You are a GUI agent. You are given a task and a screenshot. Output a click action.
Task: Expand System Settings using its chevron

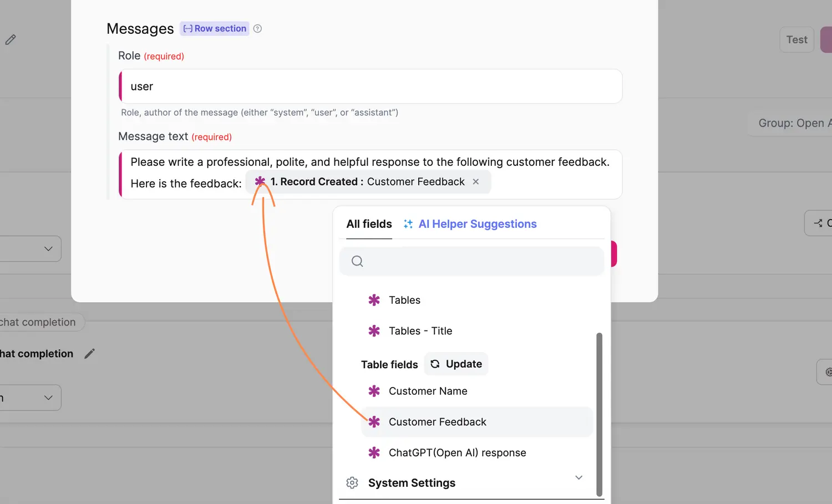click(x=579, y=477)
